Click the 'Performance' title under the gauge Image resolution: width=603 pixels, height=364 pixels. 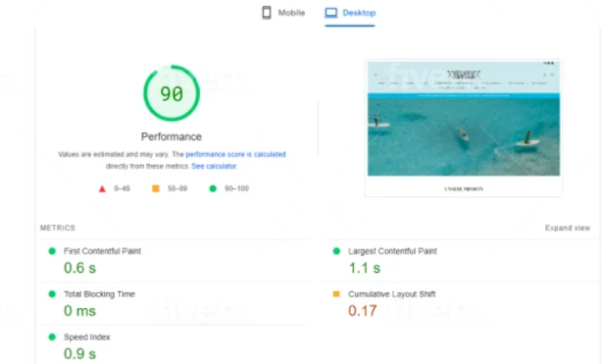pos(171,137)
